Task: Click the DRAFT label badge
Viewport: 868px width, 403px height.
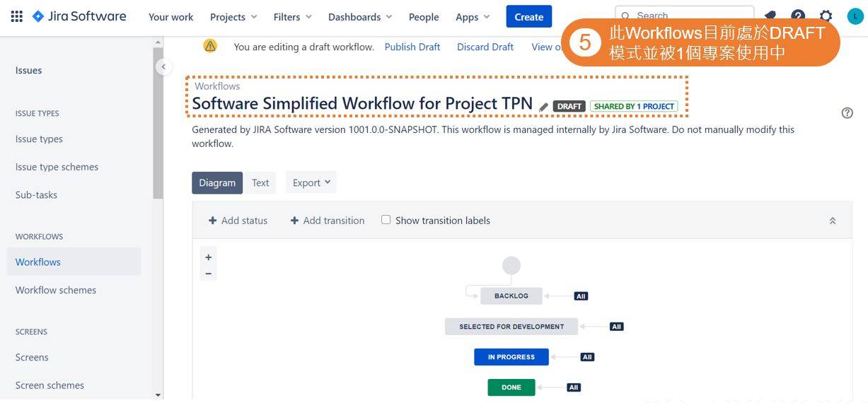Action: tap(569, 107)
